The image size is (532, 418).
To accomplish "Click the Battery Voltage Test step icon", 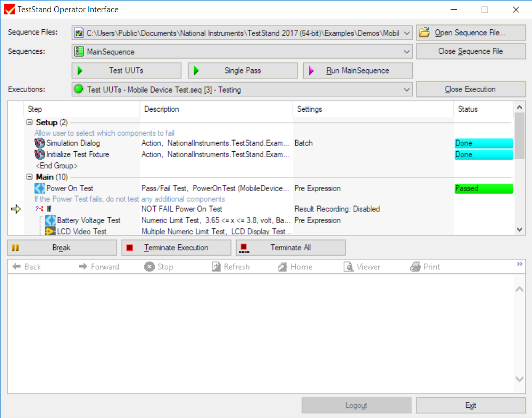I will click(x=51, y=220).
